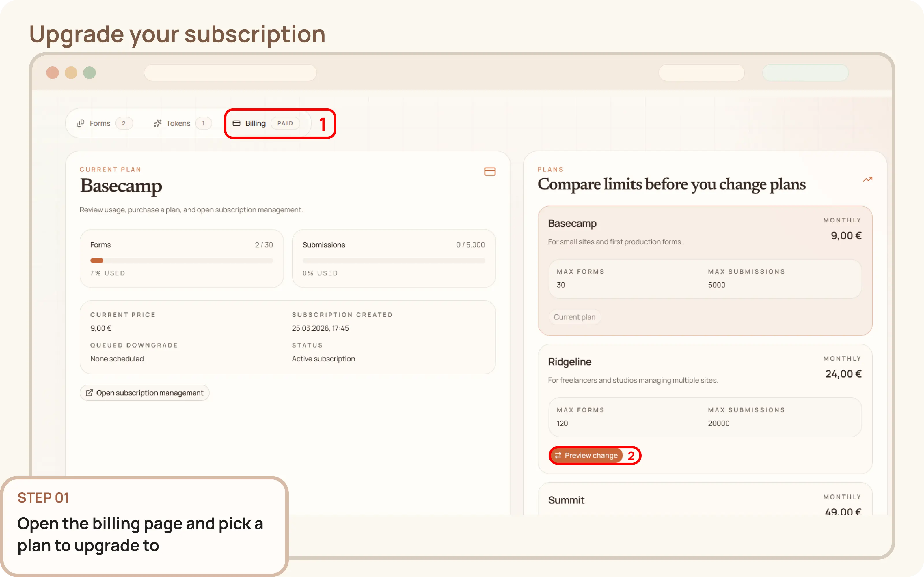Click the Current plan badge under Basecamp
The height and width of the screenshot is (577, 924).
click(574, 317)
